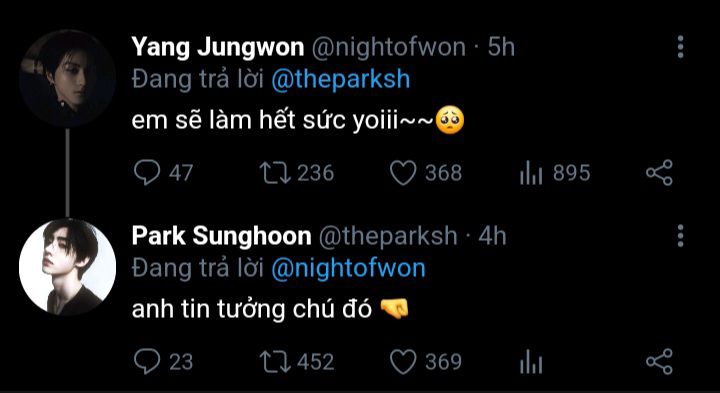Open three-dot menu on Park Sunghoon's tweet
Image resolution: width=720 pixels, height=393 pixels.
point(680,236)
